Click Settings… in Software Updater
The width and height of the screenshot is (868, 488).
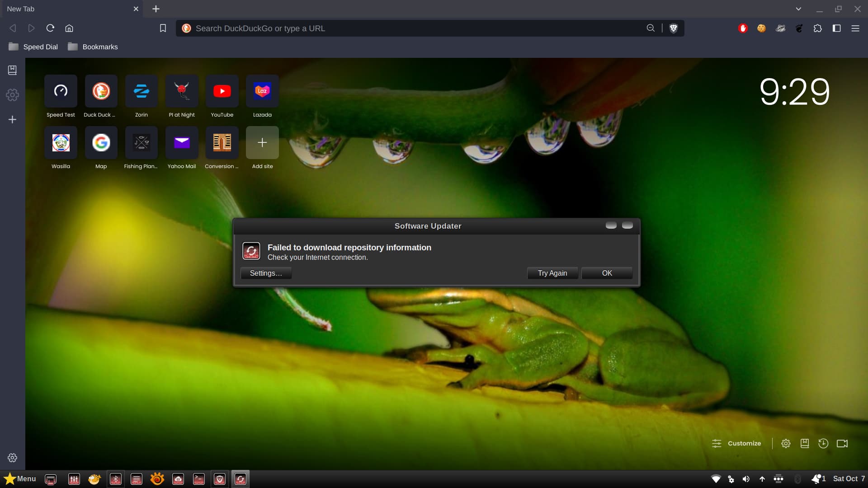click(266, 273)
